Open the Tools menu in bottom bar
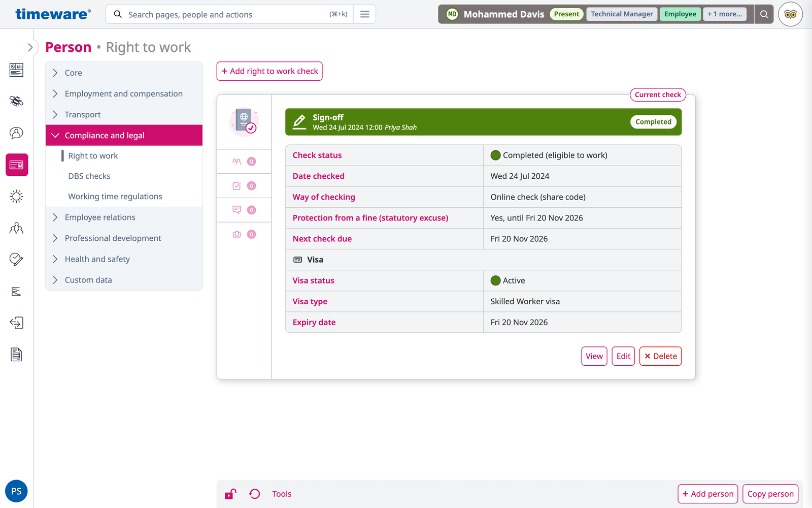Viewport: 812px width, 508px height. 282,494
